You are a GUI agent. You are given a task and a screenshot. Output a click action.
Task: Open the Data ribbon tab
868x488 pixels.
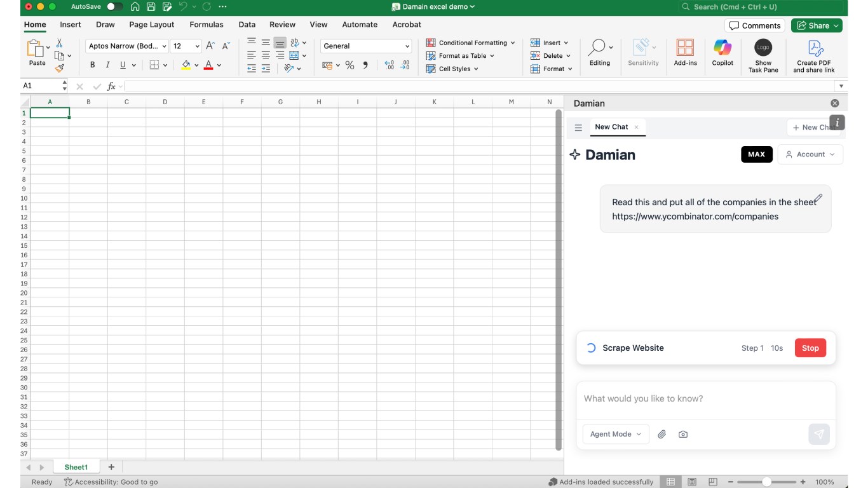(x=247, y=25)
